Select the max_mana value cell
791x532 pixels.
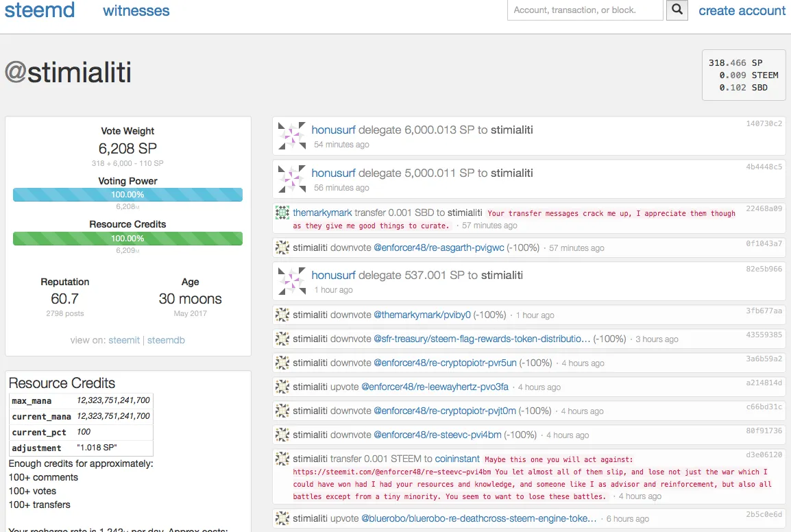pyautogui.click(x=114, y=400)
